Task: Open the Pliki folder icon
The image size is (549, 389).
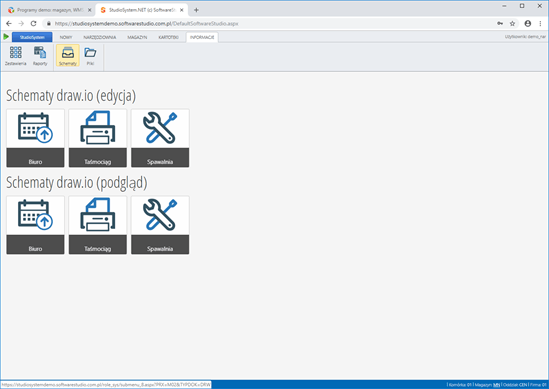Action: click(90, 56)
